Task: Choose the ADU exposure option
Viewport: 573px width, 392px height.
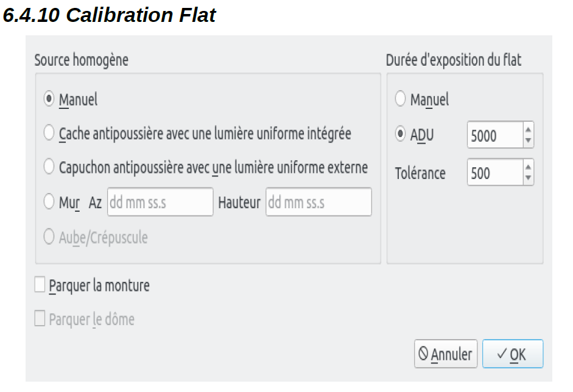Action: [400, 135]
